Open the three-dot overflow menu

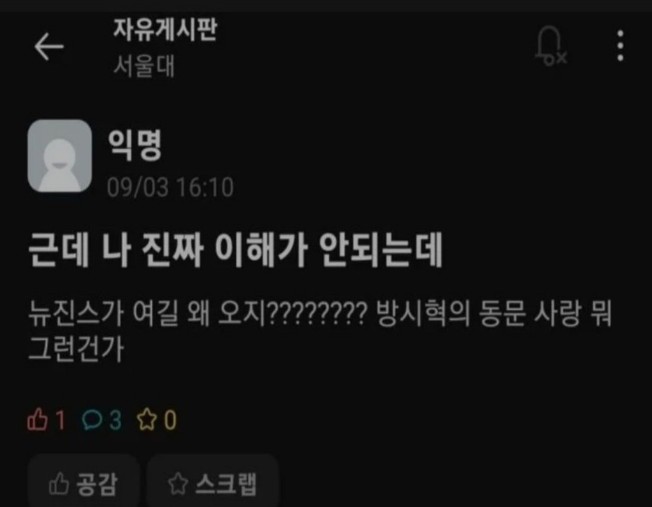620,46
